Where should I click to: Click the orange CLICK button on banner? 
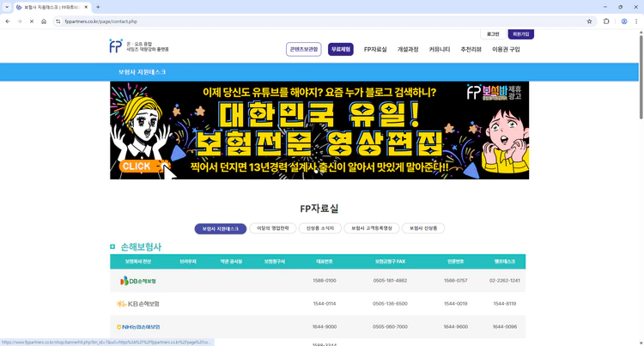pos(143,167)
